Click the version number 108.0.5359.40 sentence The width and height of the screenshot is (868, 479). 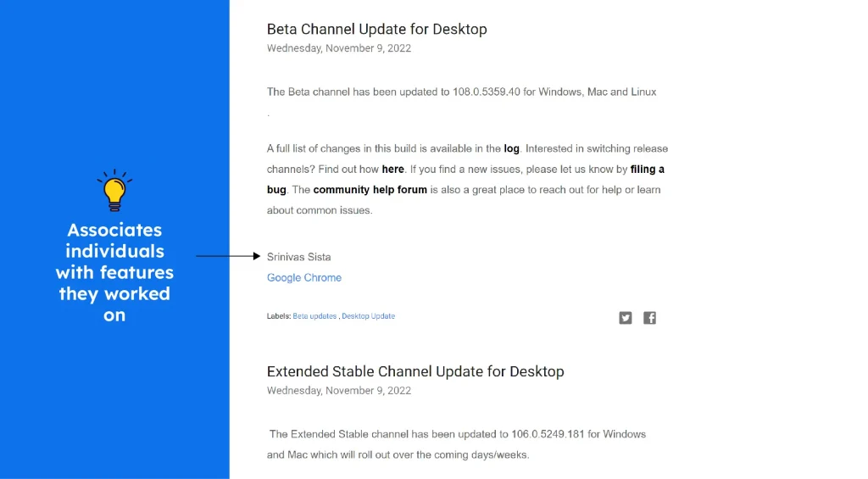point(462,92)
